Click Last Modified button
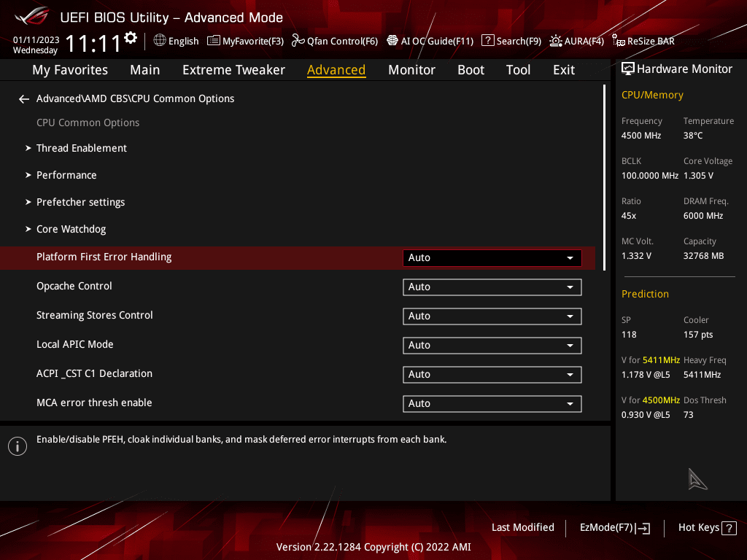747x560 pixels. pyautogui.click(x=522, y=528)
